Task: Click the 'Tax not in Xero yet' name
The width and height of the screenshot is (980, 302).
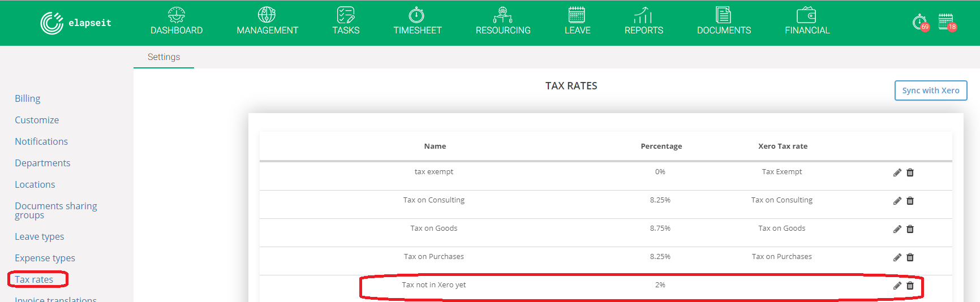Action: (x=434, y=285)
